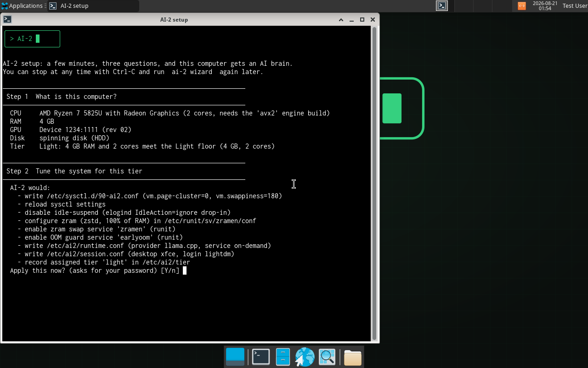The width and height of the screenshot is (588, 368).
Task: Switch to the workspace showing the terminal thumbnail
Action: [x=442, y=6]
